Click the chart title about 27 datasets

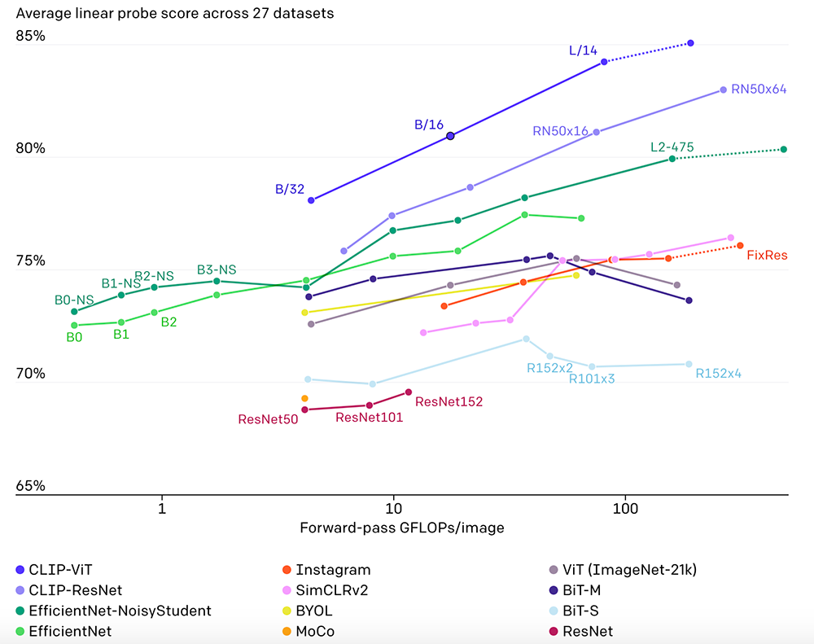tap(175, 13)
